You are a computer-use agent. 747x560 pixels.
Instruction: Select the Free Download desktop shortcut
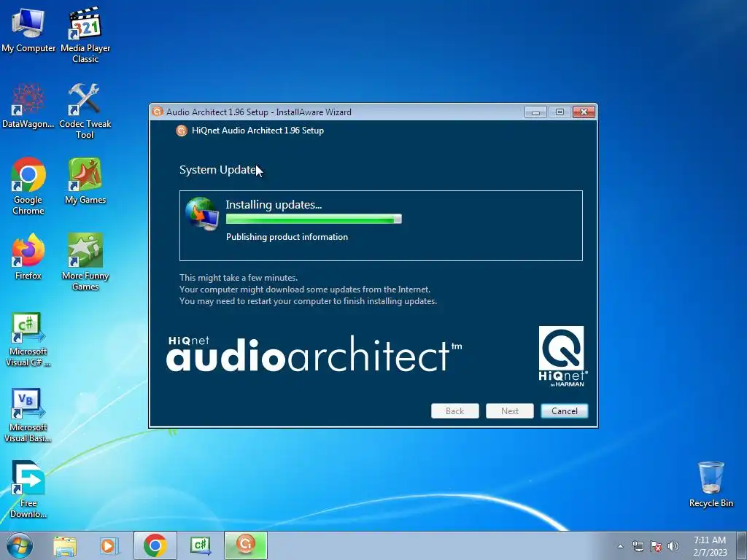(28, 489)
